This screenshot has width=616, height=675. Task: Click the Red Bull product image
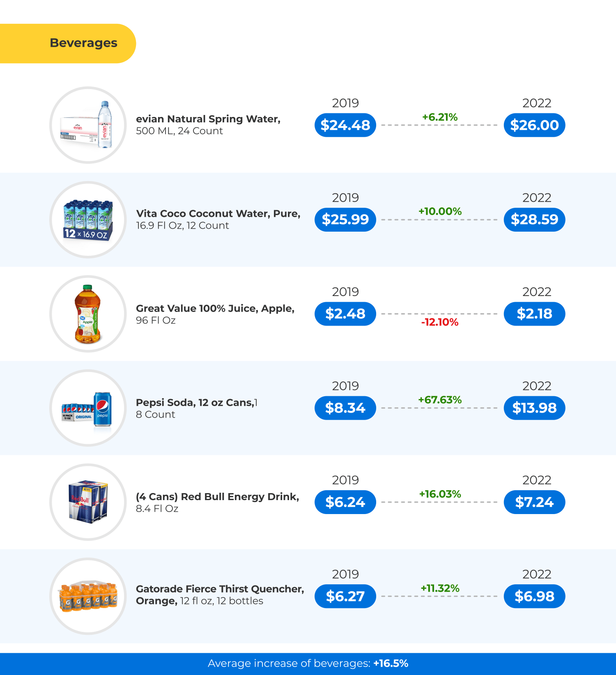coord(88,502)
